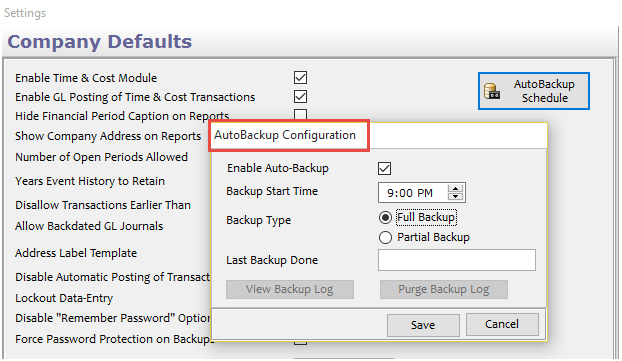Select the Full Backup radio button
This screenshot has height=361, width=622.
click(x=385, y=217)
